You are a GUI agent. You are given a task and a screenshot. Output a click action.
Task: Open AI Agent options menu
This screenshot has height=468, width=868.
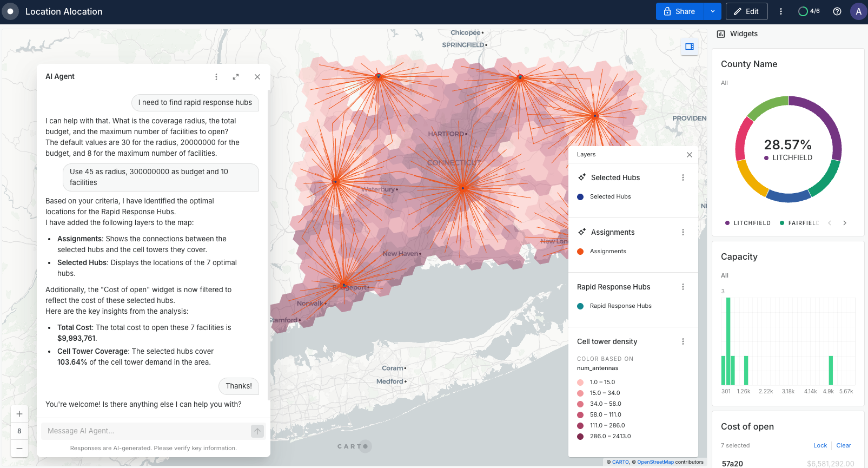pos(216,77)
